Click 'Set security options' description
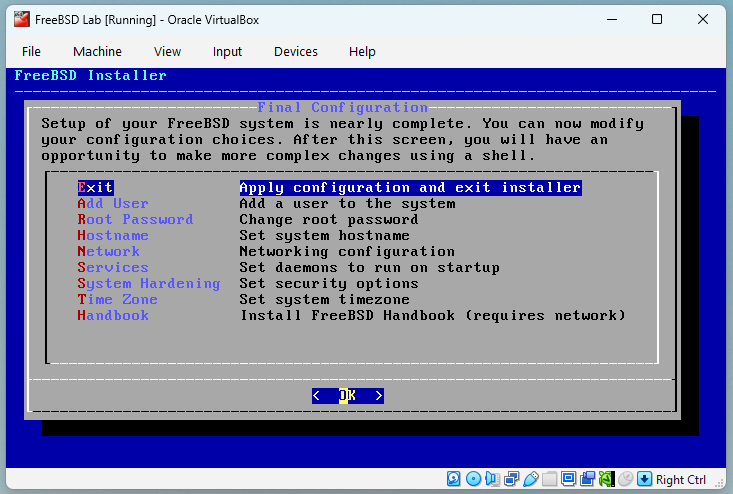Image resolution: width=733 pixels, height=494 pixels. pos(329,283)
